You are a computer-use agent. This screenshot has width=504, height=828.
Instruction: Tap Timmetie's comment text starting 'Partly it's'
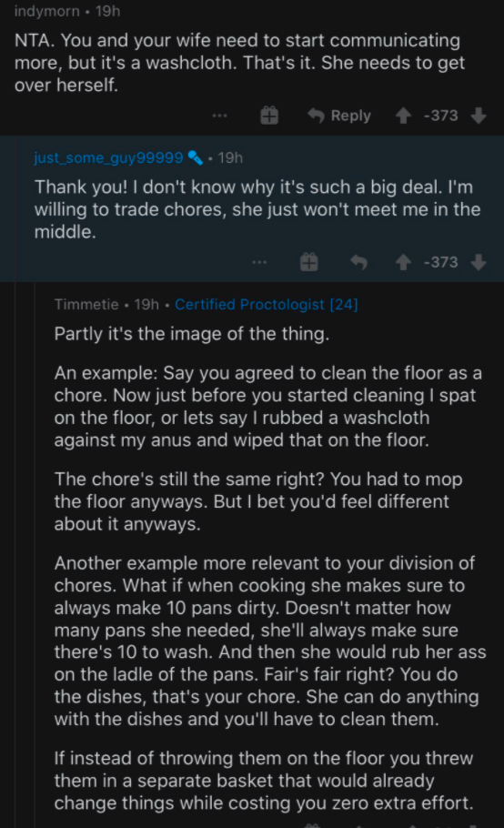click(x=192, y=334)
